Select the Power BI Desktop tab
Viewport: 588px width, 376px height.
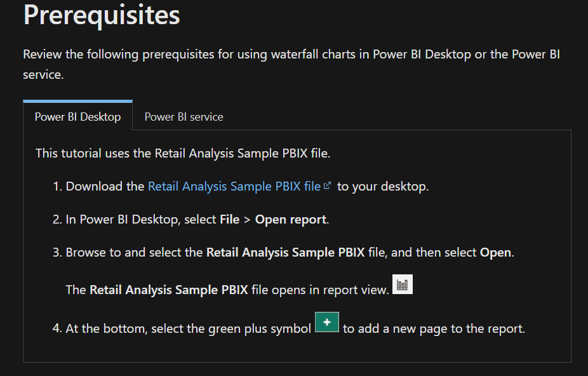coord(77,117)
